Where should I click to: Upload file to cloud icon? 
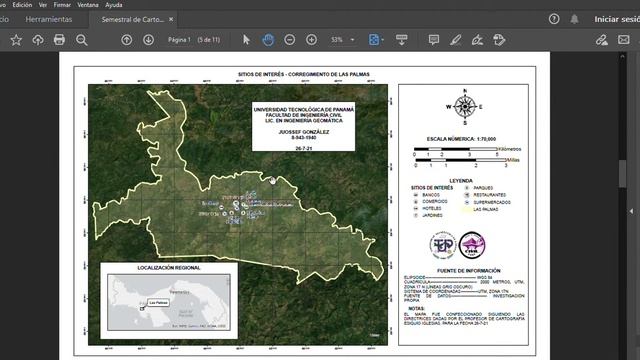(x=38, y=40)
